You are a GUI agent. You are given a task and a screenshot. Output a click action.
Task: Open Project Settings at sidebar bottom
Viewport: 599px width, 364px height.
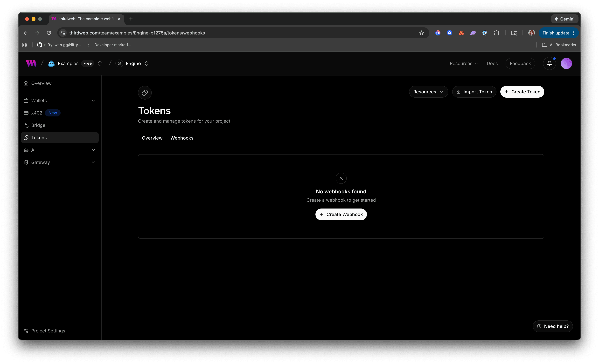(48, 331)
